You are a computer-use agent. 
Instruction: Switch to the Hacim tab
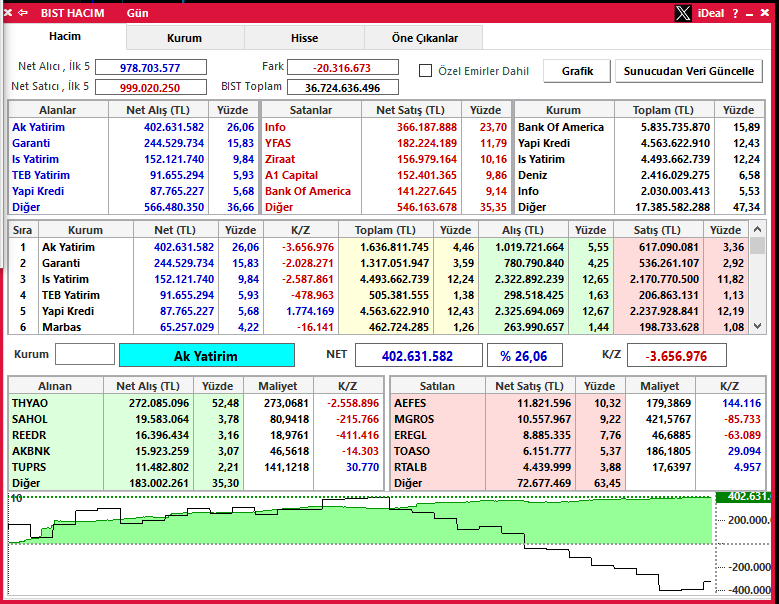[x=65, y=36]
